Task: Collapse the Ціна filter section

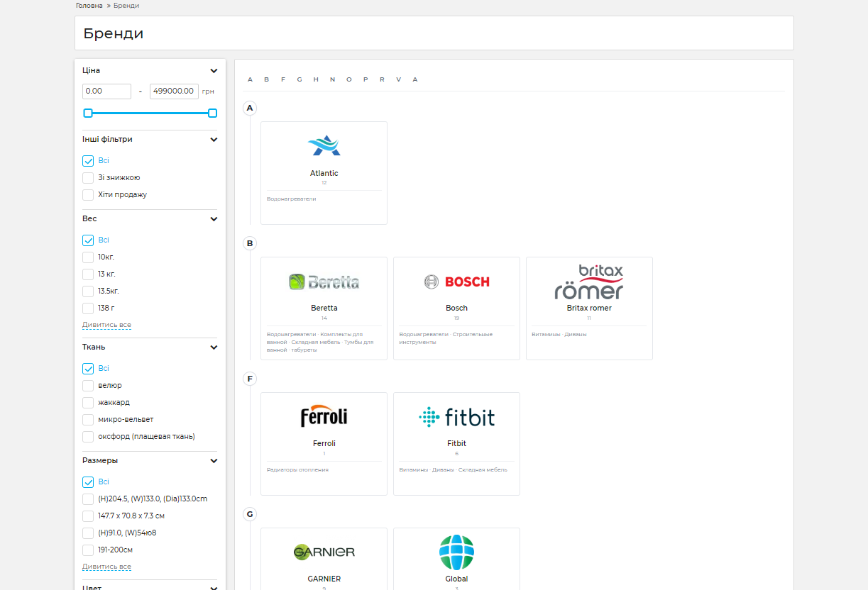Action: (214, 71)
